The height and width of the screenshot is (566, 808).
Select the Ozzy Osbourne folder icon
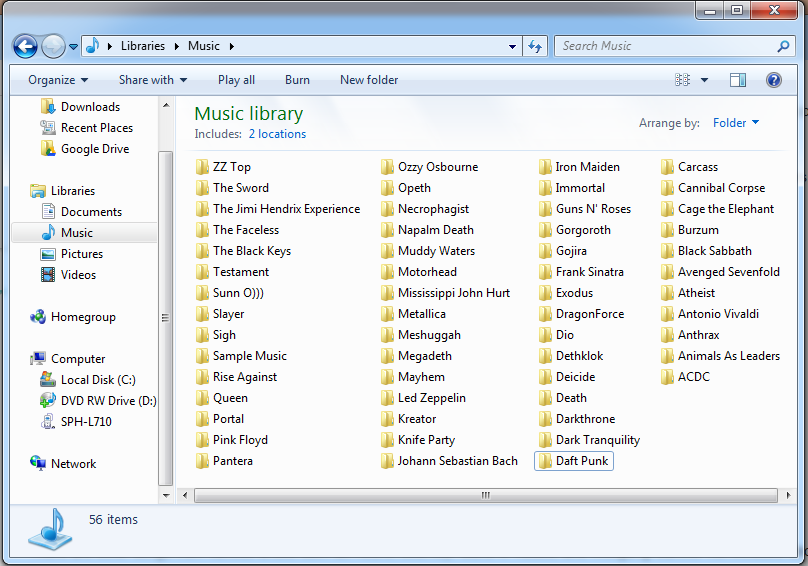coord(387,167)
